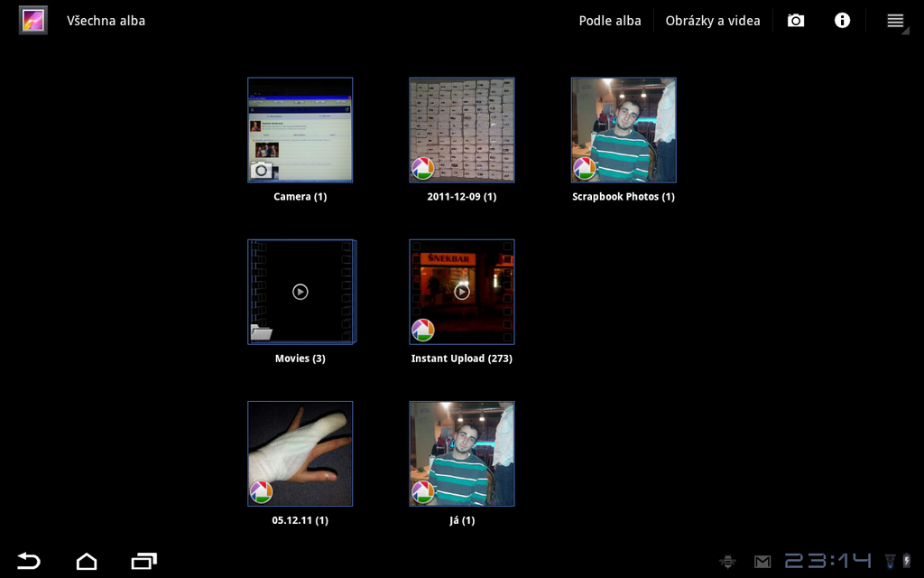Screen dimensions: 924x578
Task: Open the recent apps switcher
Action: point(143,561)
